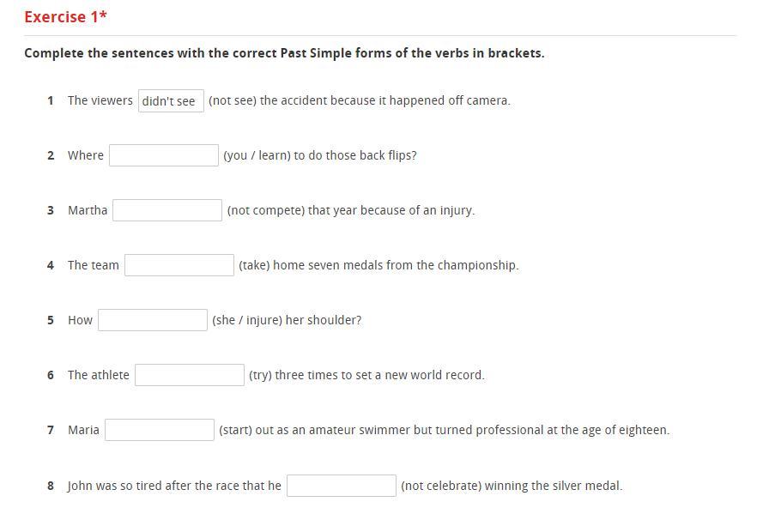This screenshot has height=532, width=769.
Task: Click the blank after "Maria"
Action: (x=160, y=430)
